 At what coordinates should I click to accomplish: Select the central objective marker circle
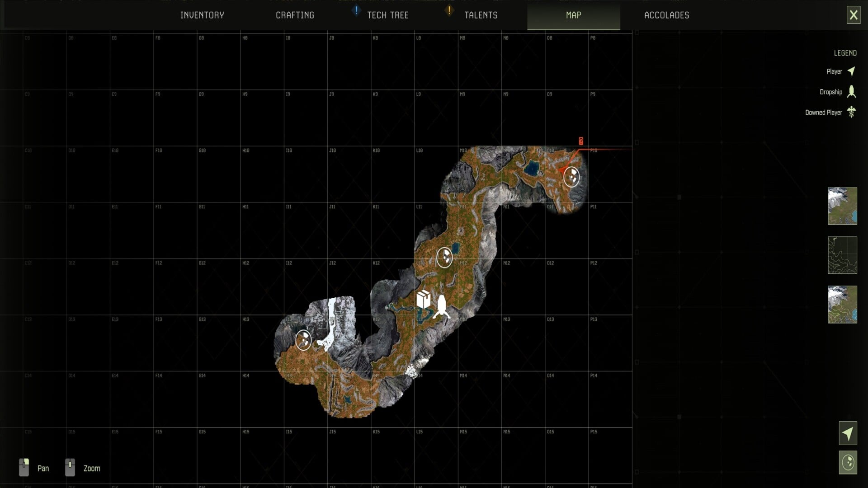tap(444, 258)
